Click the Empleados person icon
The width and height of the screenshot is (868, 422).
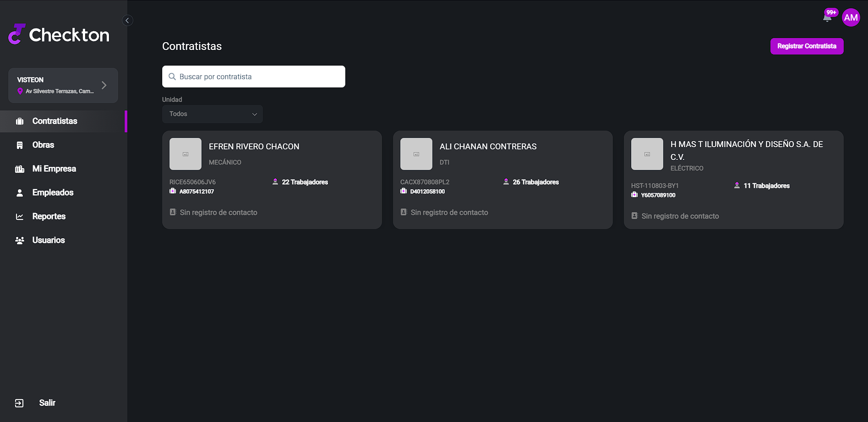[20, 193]
